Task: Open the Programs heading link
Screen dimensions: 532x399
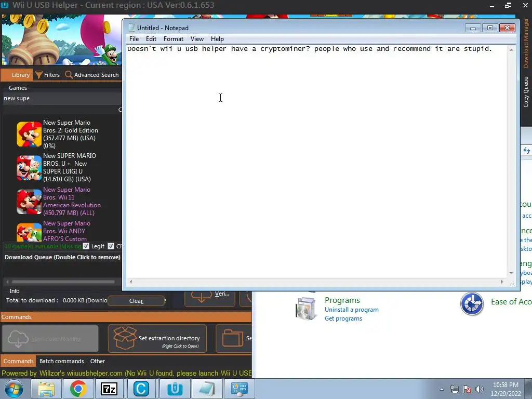Action: [x=342, y=300]
